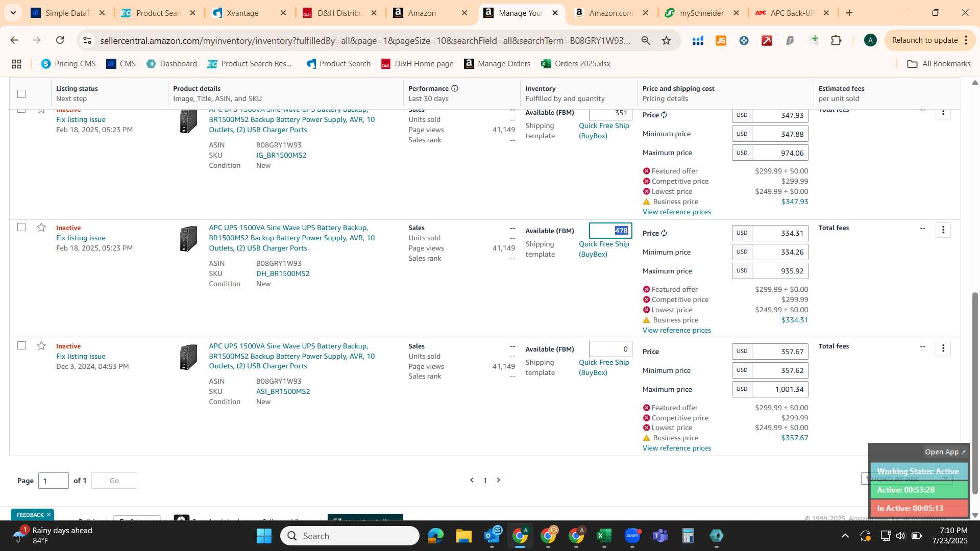The height and width of the screenshot is (551, 980).
Task: Click Fix listing issue for DH_BR1500MS2
Action: pos(81,238)
